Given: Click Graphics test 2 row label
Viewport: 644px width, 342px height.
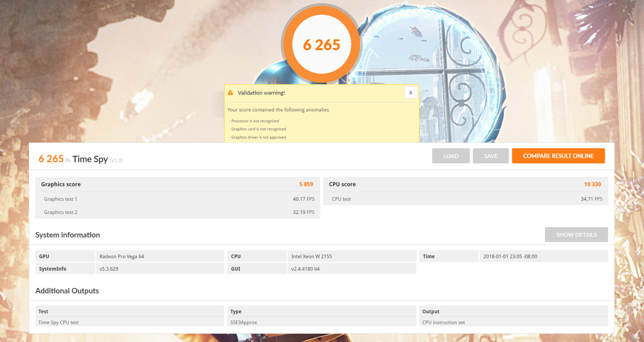Looking at the screenshot, I should pos(60,212).
